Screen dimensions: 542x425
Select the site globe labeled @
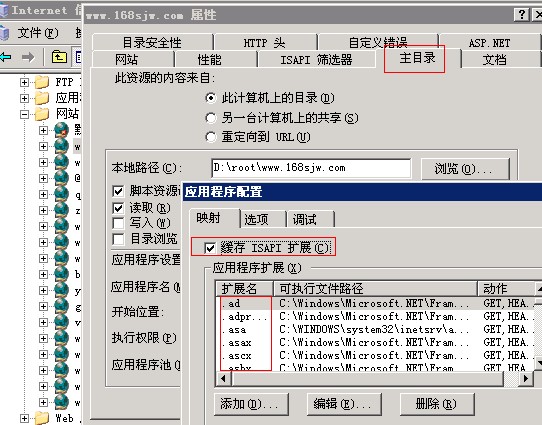click(62, 178)
